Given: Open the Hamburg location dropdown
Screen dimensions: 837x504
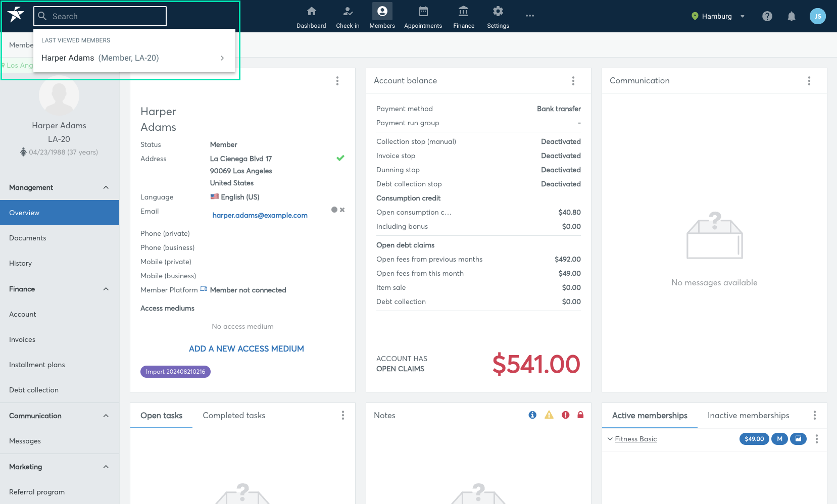Looking at the screenshot, I should click(718, 16).
